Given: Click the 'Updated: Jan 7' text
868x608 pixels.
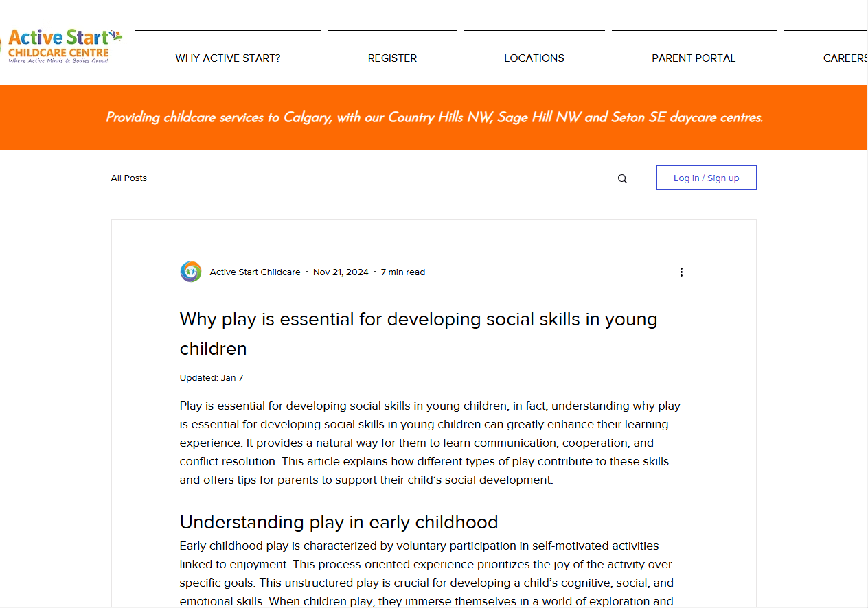Looking at the screenshot, I should (x=211, y=377).
